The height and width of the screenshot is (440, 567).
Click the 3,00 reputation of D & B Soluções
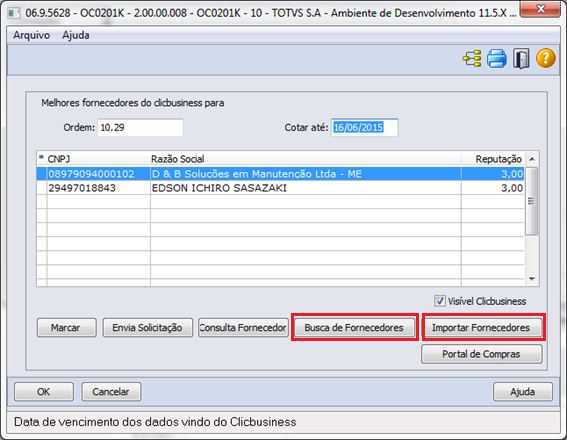[493, 174]
